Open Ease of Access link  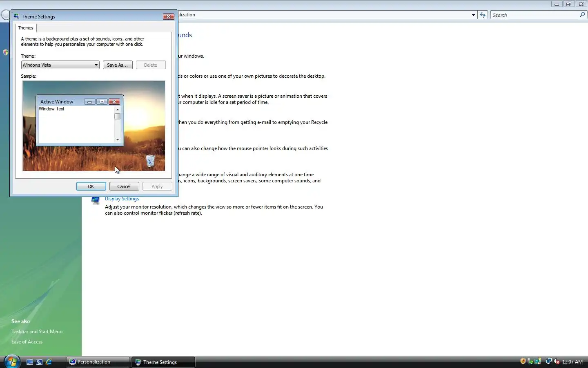[x=27, y=342]
